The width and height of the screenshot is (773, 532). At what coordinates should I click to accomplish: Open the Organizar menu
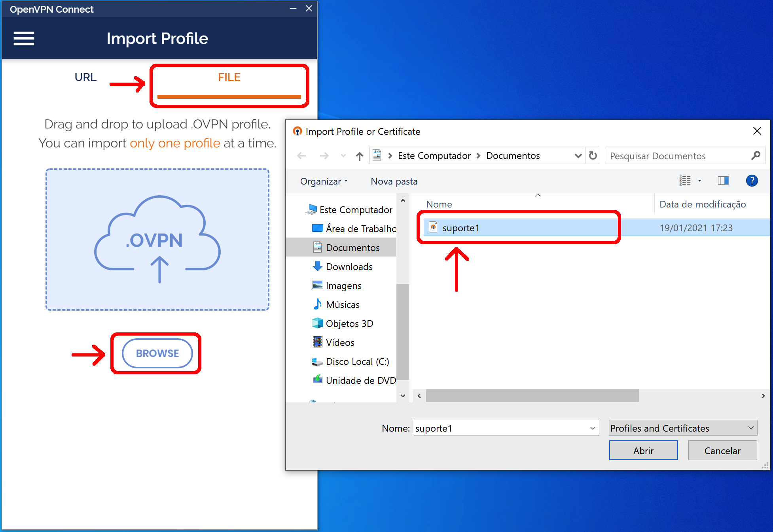324,181
